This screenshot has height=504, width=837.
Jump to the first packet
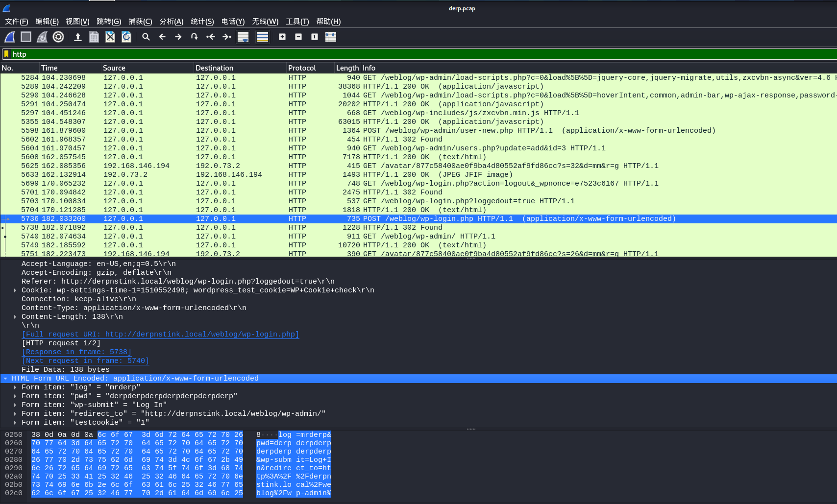point(211,37)
